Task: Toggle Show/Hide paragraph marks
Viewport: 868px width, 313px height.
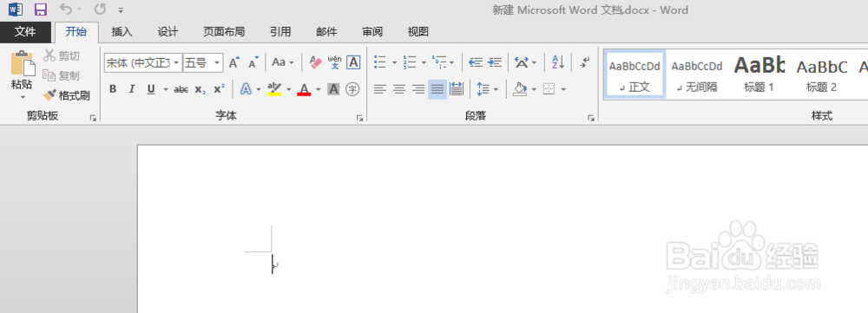Action: pos(584,62)
